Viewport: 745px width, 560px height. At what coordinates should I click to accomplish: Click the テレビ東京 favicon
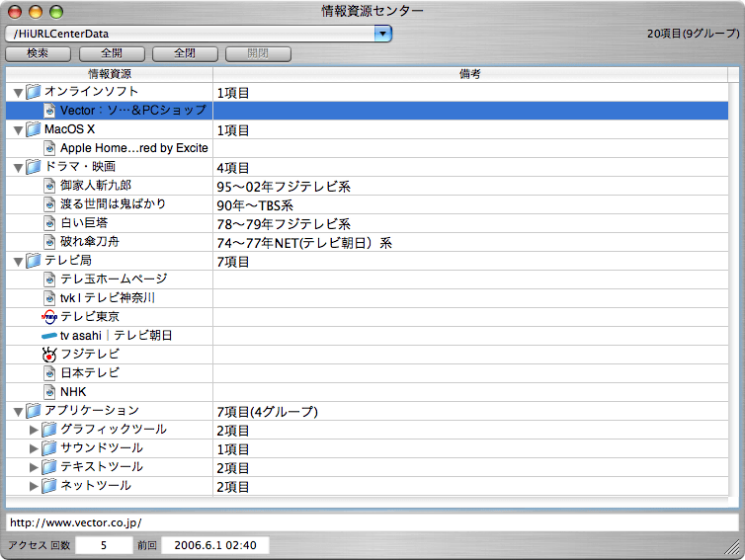[49, 317]
